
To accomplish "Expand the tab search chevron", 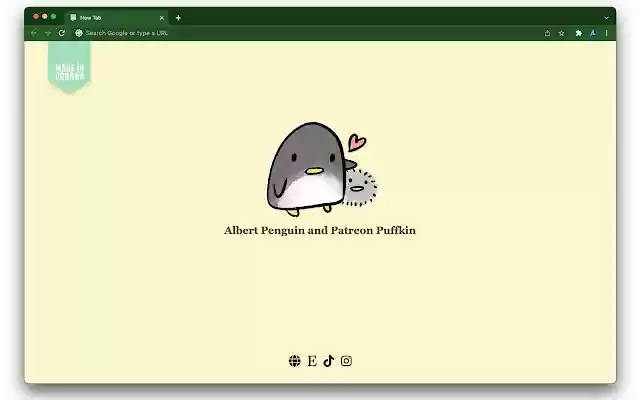I will pos(607,18).
